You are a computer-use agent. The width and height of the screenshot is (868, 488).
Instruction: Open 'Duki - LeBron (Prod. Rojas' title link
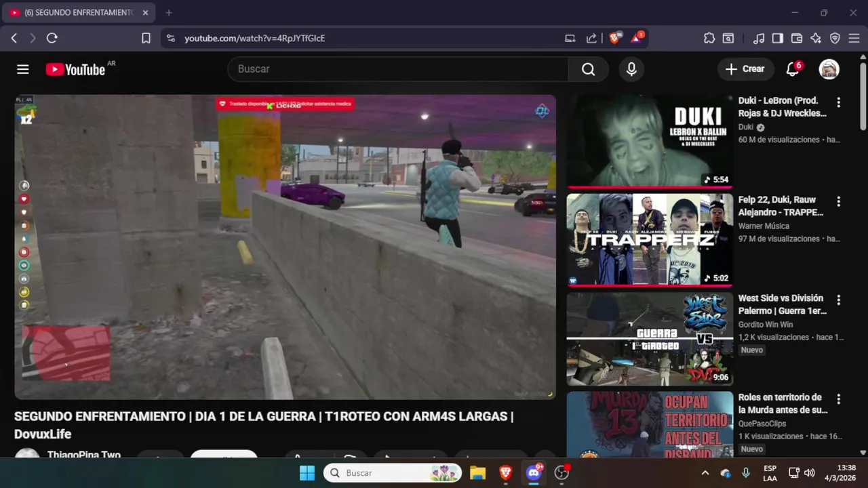click(x=783, y=107)
